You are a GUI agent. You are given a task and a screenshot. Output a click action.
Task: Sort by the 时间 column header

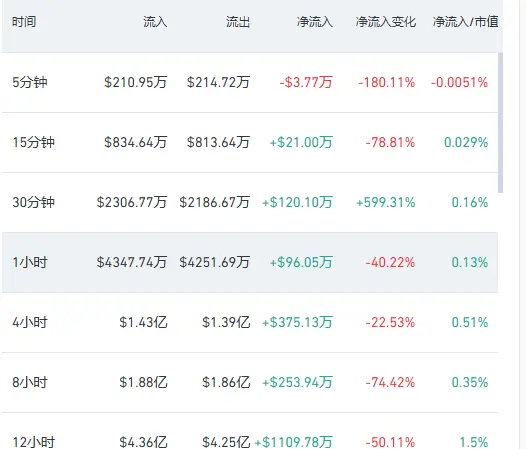[24, 22]
